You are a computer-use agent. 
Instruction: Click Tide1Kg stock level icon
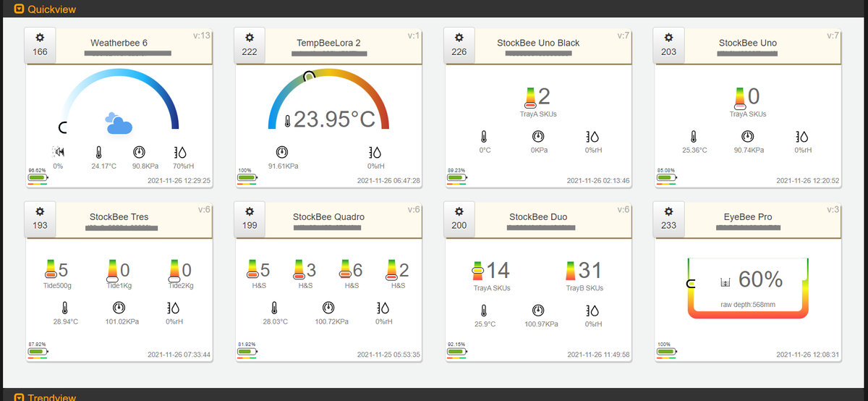click(x=112, y=270)
